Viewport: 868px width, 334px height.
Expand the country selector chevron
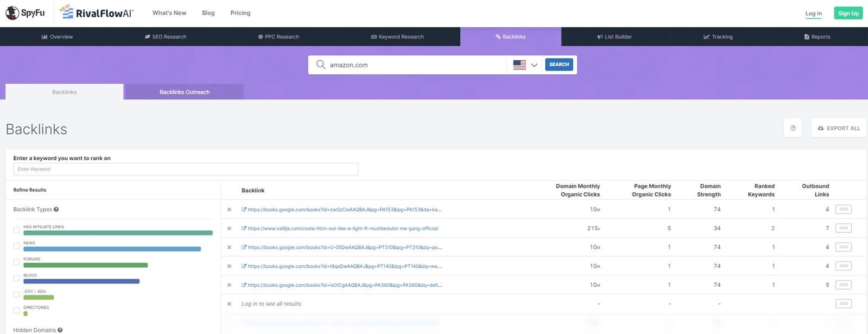click(534, 65)
